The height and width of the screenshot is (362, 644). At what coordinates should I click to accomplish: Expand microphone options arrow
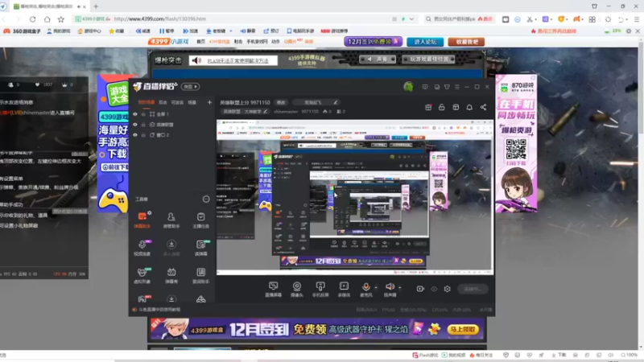coord(375,287)
